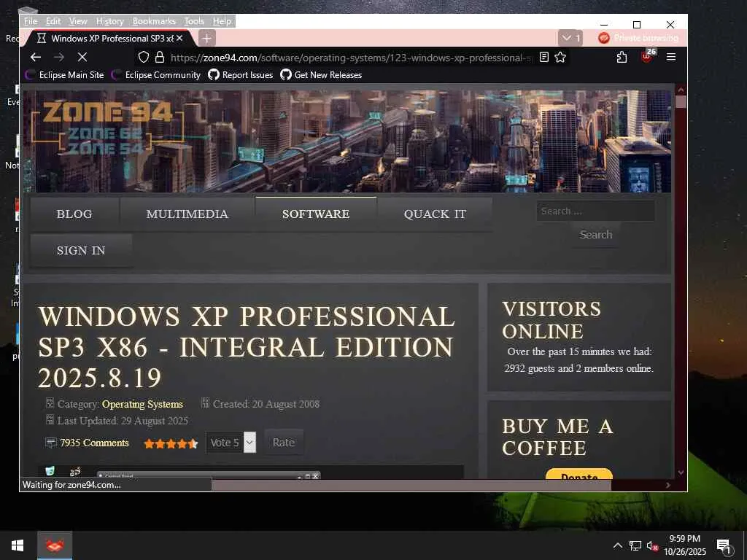The width and height of the screenshot is (747, 560).
Task: Open uBlock Origin icon showing 26
Action: [648, 55]
